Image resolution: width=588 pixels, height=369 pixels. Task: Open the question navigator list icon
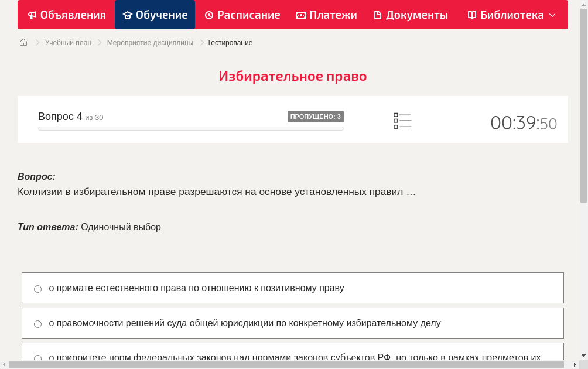(402, 120)
